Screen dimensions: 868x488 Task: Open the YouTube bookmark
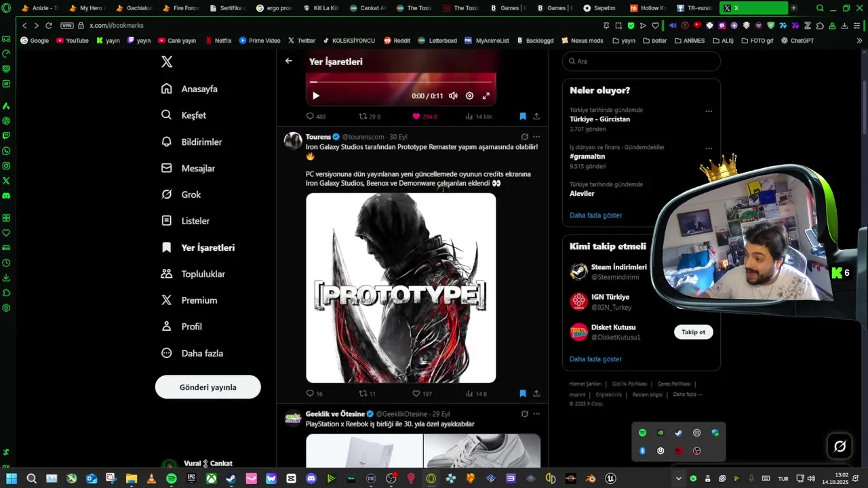(x=73, y=41)
